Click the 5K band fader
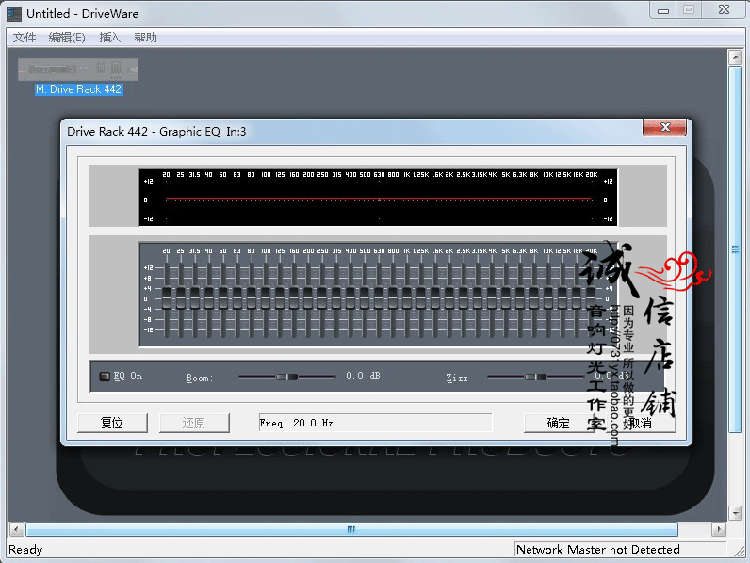 tap(506, 298)
